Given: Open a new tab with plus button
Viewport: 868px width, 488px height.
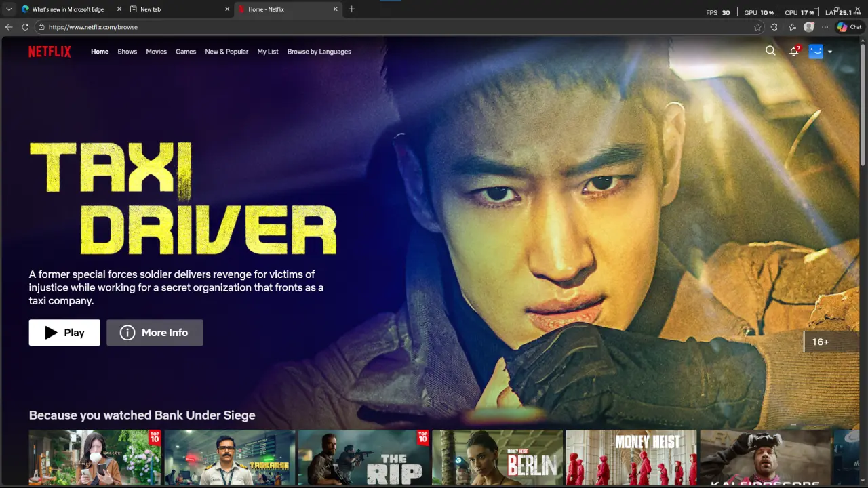Looking at the screenshot, I should pos(351,9).
